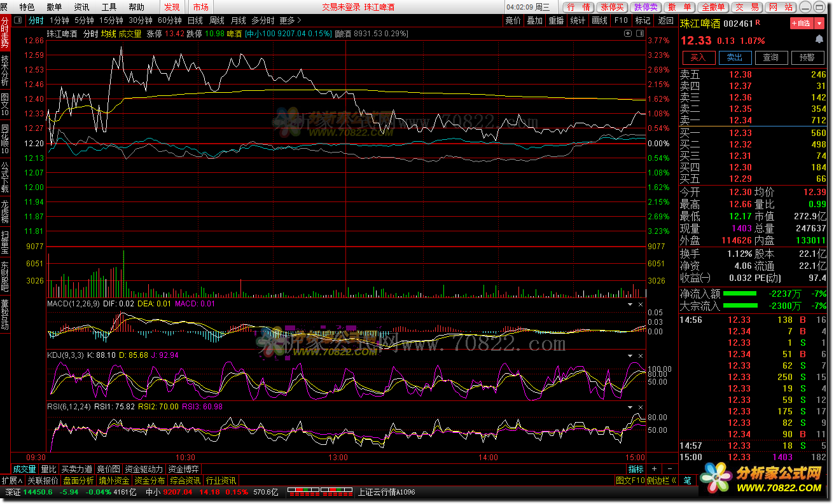Select the 买卖力道 bottom tab
The height and width of the screenshot is (504, 834).
tap(76, 469)
